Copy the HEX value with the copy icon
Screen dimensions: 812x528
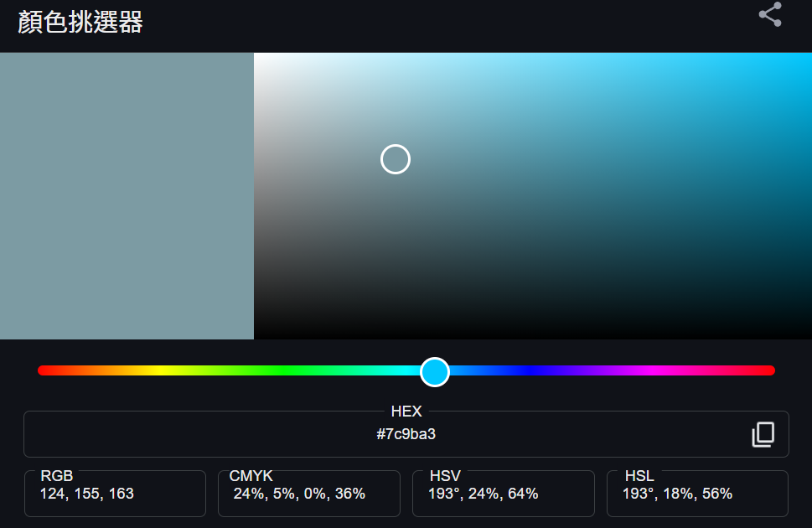tap(763, 434)
